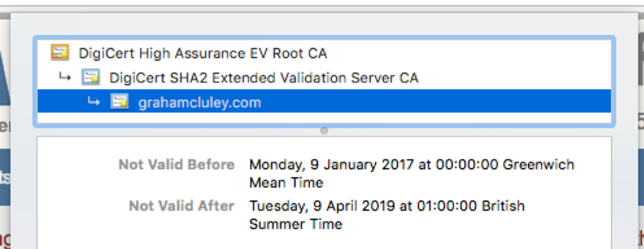Click the Not Valid After label
The height and width of the screenshot is (249, 644).
[182, 205]
